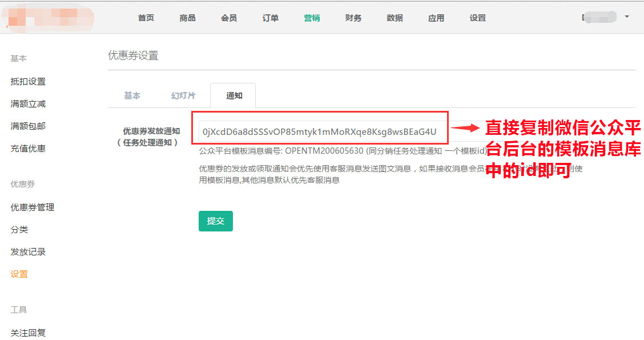The width and height of the screenshot is (644, 340).
Task: Open the 数据 top menu
Action: tap(395, 18)
